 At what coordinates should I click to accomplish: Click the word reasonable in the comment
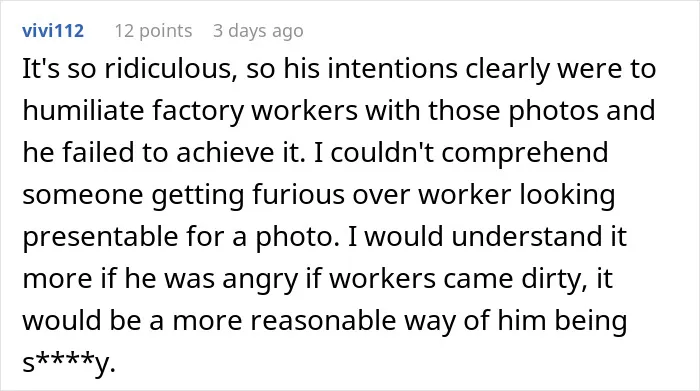click(323, 321)
